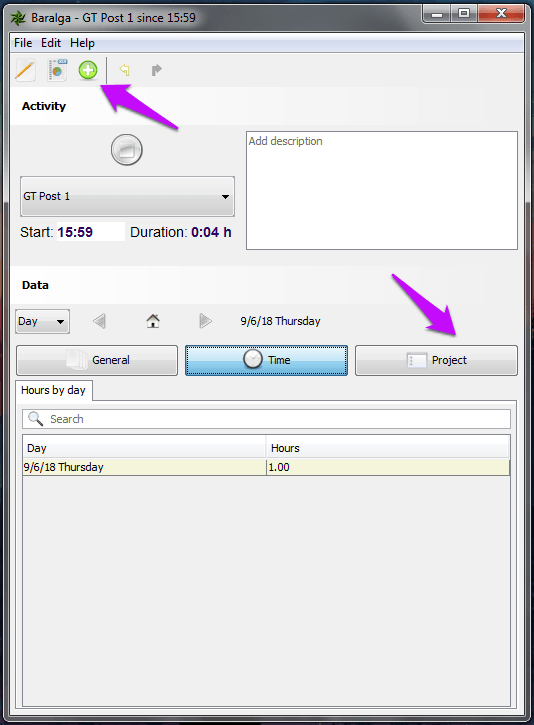Click the gray redo arrow icon

click(x=157, y=70)
